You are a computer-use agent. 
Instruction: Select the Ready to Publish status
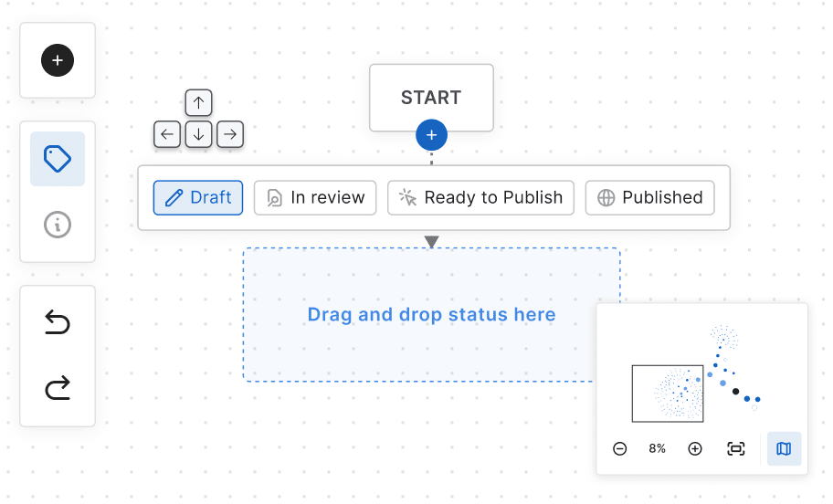pyautogui.click(x=480, y=197)
